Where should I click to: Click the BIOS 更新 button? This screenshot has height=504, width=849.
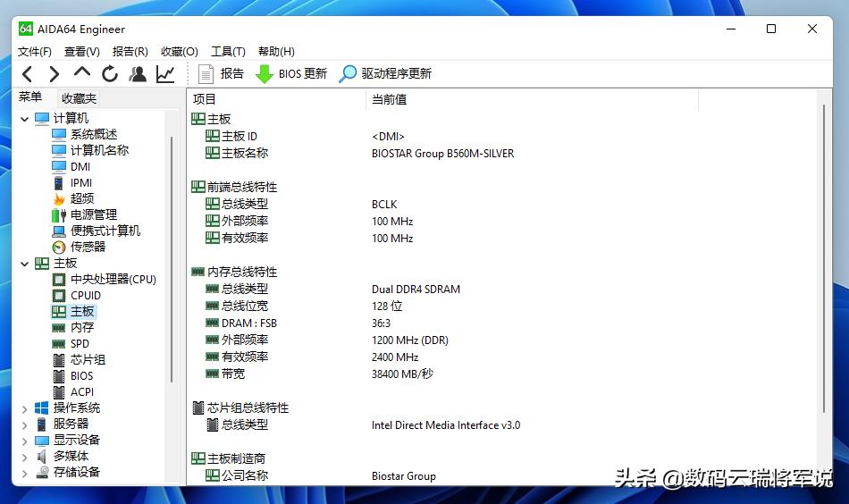(x=290, y=73)
